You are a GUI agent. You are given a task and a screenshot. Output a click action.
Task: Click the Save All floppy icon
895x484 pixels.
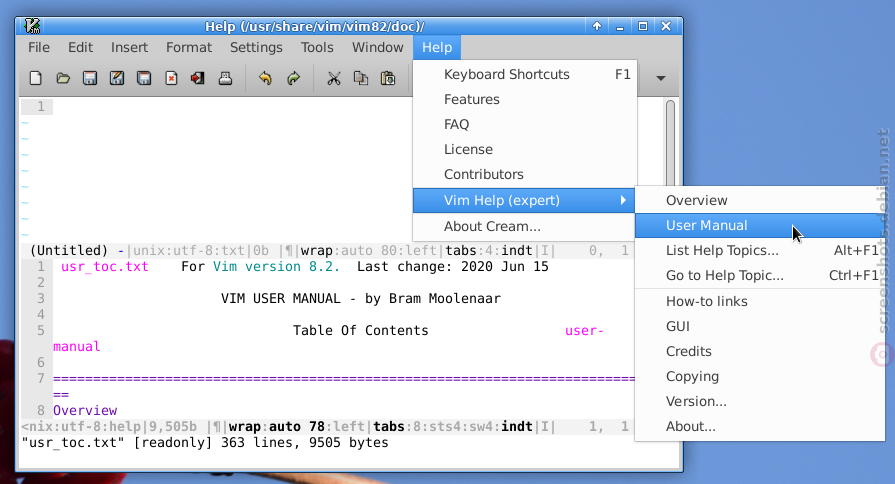coord(144,78)
